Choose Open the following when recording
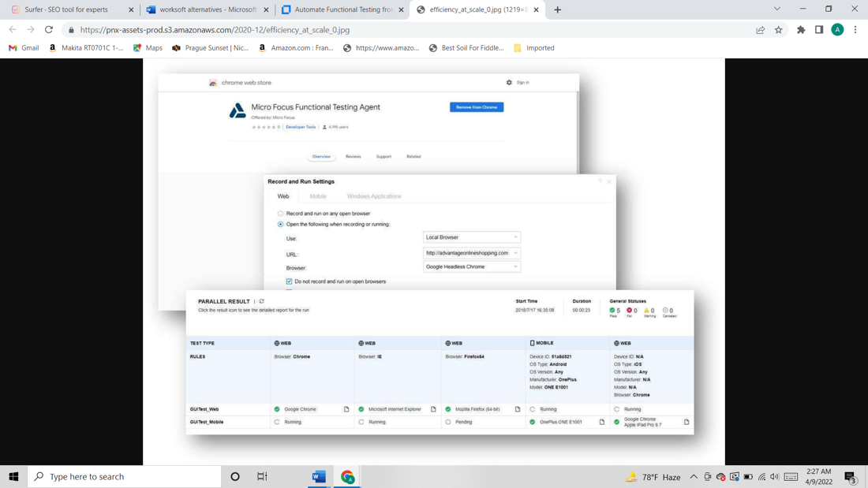This screenshot has width=868, height=488. 280,225
